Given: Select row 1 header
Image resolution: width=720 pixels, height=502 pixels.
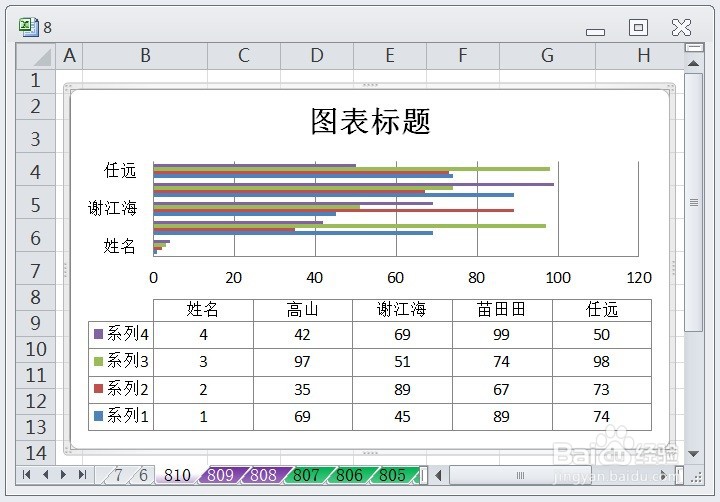Looking at the screenshot, I should (35, 81).
